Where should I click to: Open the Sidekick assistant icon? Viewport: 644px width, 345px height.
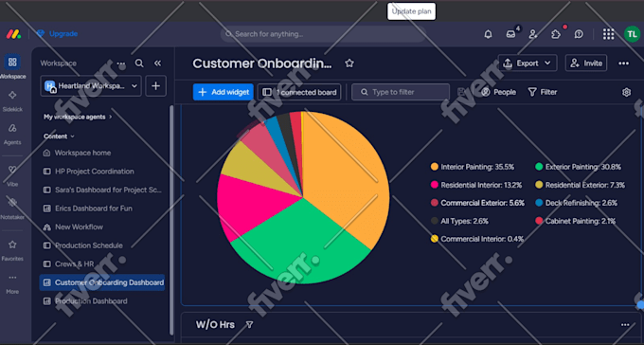coord(12,96)
